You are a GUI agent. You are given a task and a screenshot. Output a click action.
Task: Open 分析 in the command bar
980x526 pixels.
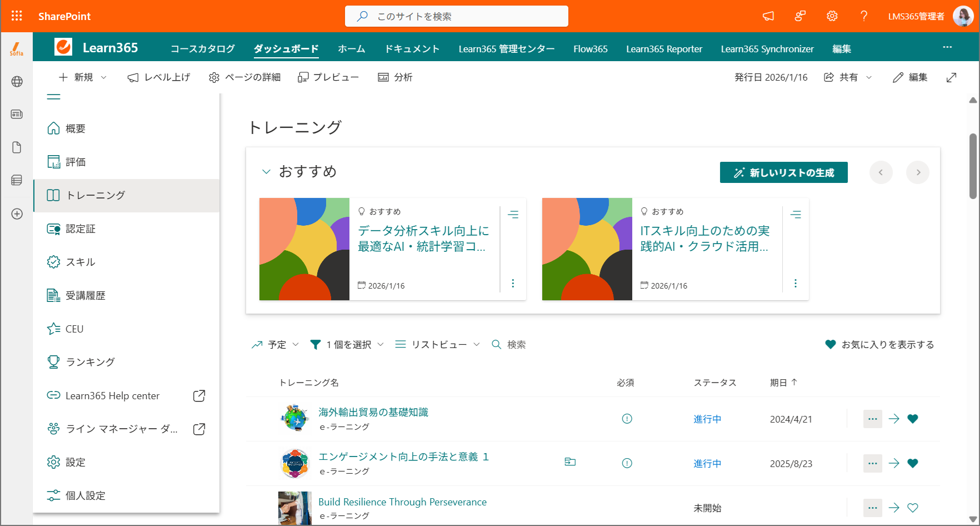click(395, 77)
